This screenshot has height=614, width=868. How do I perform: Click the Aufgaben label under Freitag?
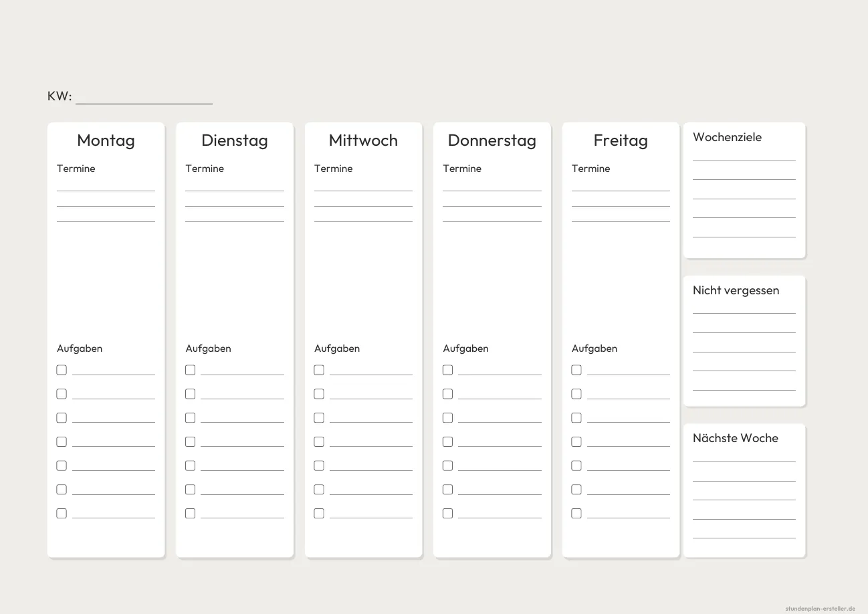pos(594,348)
